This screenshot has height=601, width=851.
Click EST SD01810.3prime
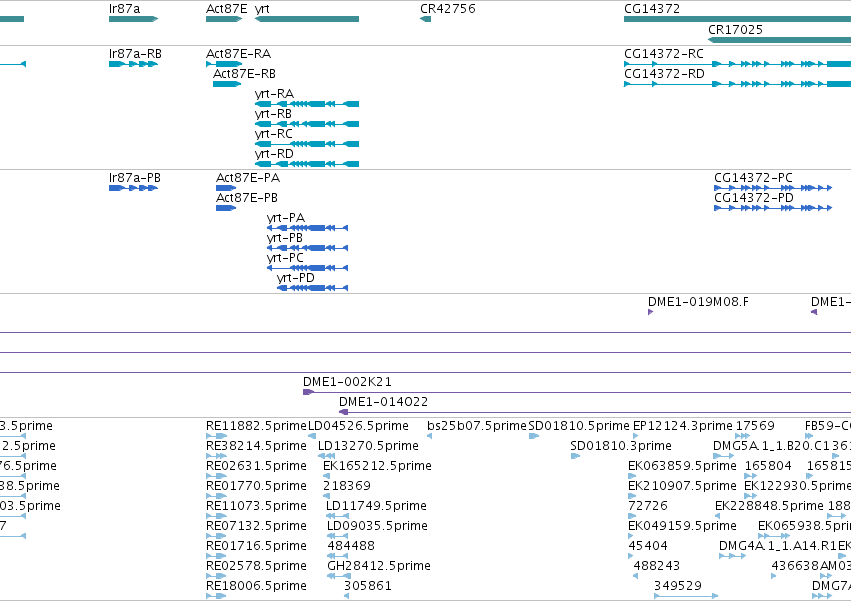[575, 456]
